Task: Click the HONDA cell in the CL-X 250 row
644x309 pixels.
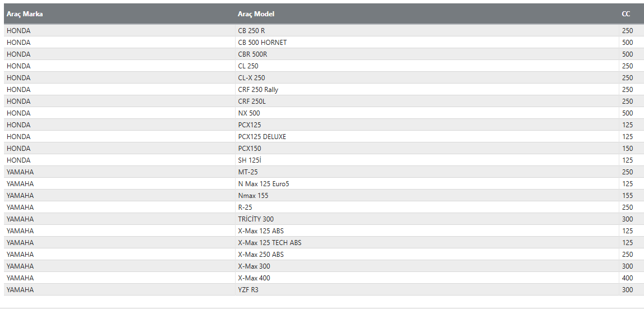Action: pyautogui.click(x=19, y=78)
